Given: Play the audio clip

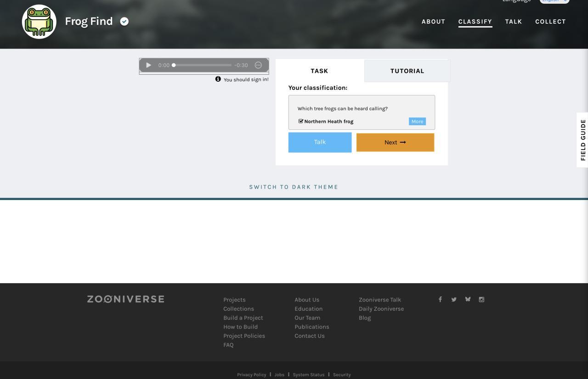Looking at the screenshot, I should (x=148, y=65).
